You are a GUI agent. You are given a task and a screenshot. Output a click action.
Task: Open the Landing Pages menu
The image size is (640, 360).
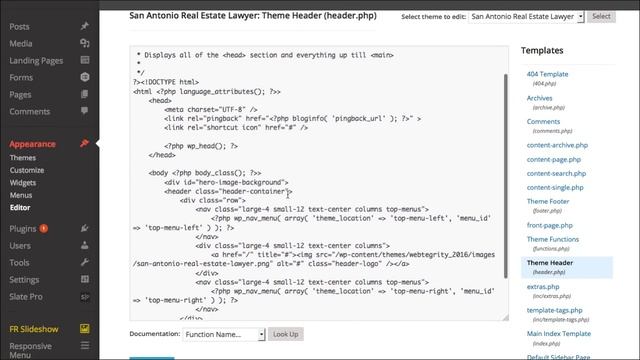36,61
